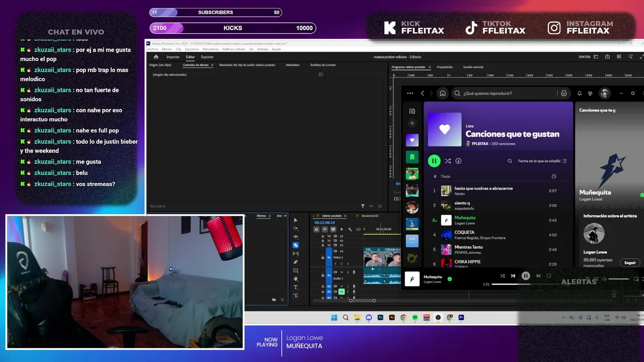Open the Propiedades tab
The image size is (644, 362).
point(445,67)
